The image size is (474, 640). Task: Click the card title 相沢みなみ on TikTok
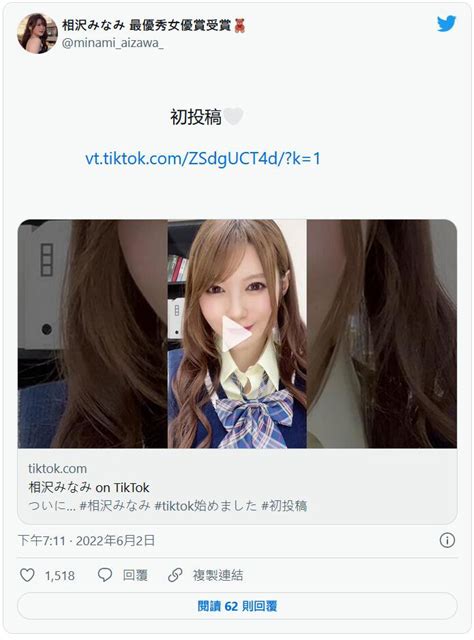point(89,487)
